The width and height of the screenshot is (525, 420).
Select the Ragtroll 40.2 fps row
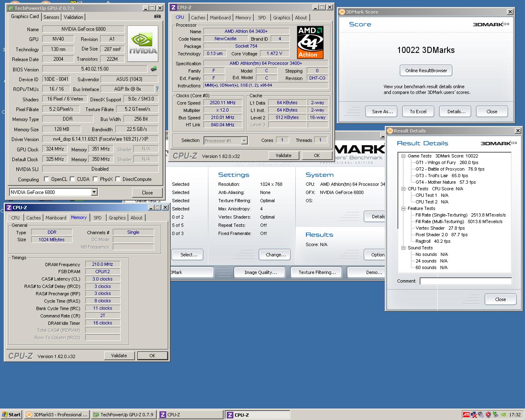click(433, 241)
